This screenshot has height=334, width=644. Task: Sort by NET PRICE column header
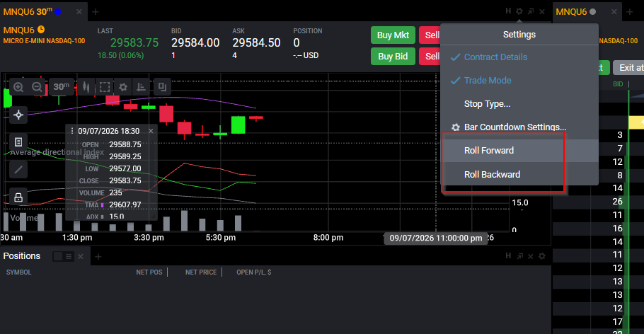(x=201, y=272)
